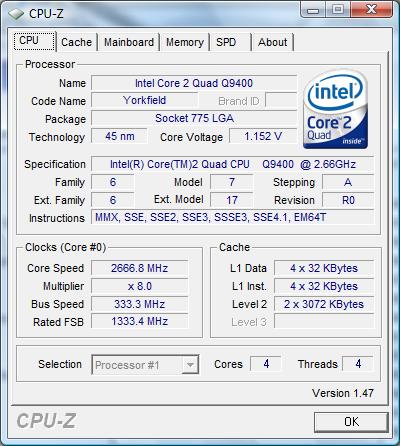Screen dimensions: 400x446
Task: Click the Ext. Model value '17'
Action: tap(232, 200)
